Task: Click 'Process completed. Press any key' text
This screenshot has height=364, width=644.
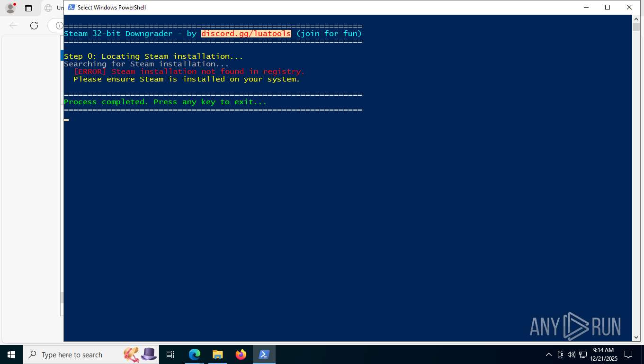Action: click(x=165, y=102)
